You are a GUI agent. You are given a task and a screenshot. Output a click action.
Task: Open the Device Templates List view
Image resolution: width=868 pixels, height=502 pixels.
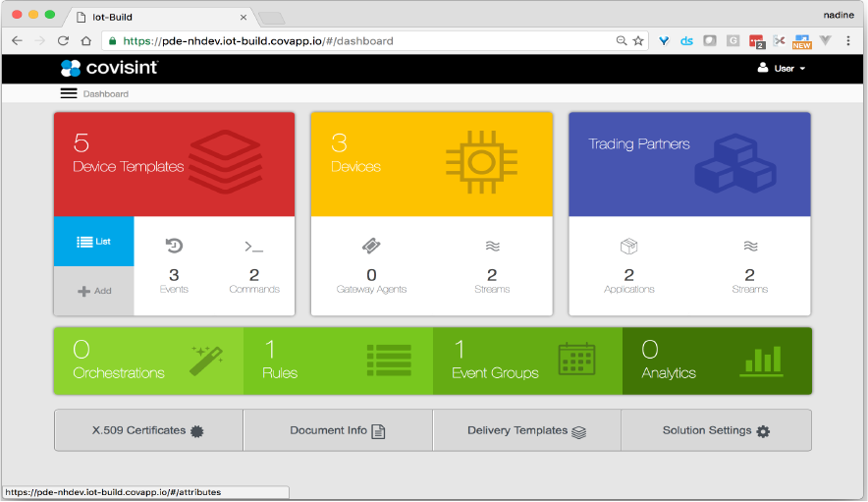[93, 242]
